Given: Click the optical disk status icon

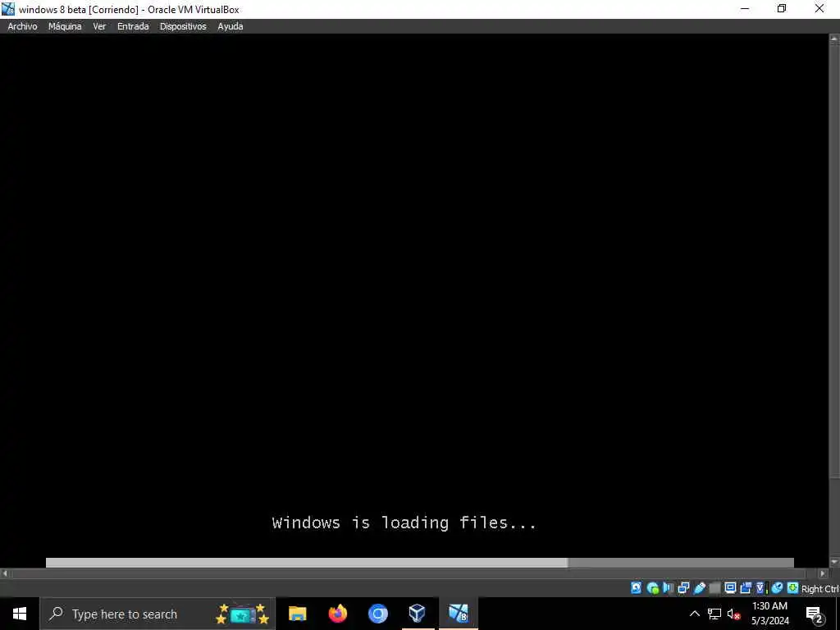Looking at the screenshot, I should coord(652,588).
